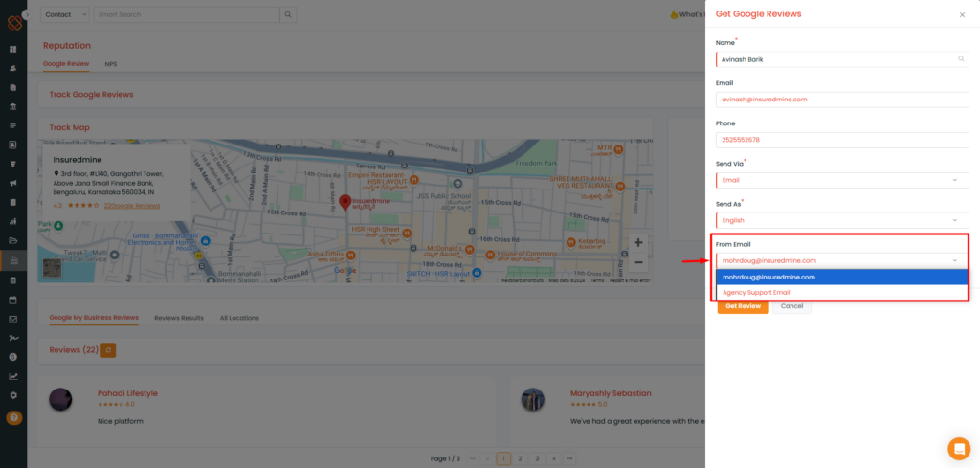Refresh reviews with the orange refresh icon

pos(108,350)
